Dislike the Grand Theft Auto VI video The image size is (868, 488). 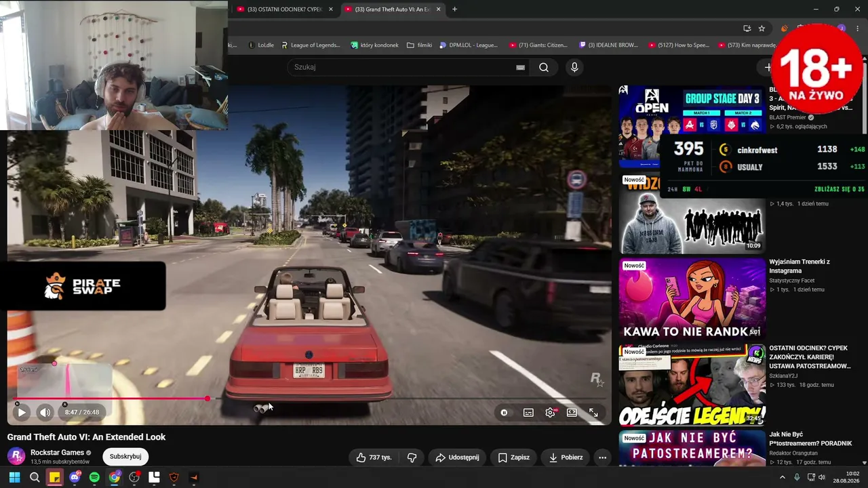click(x=412, y=457)
